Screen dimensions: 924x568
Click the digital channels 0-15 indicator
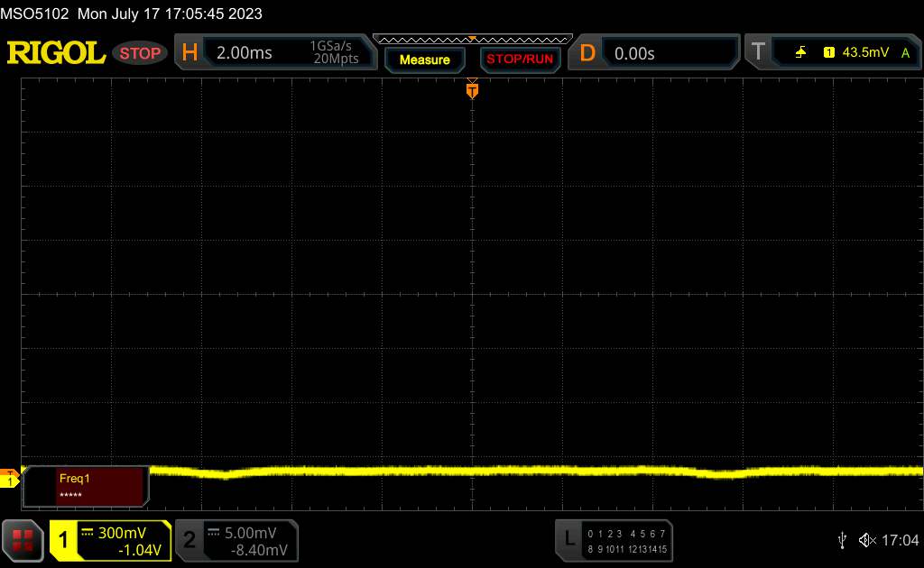click(627, 542)
